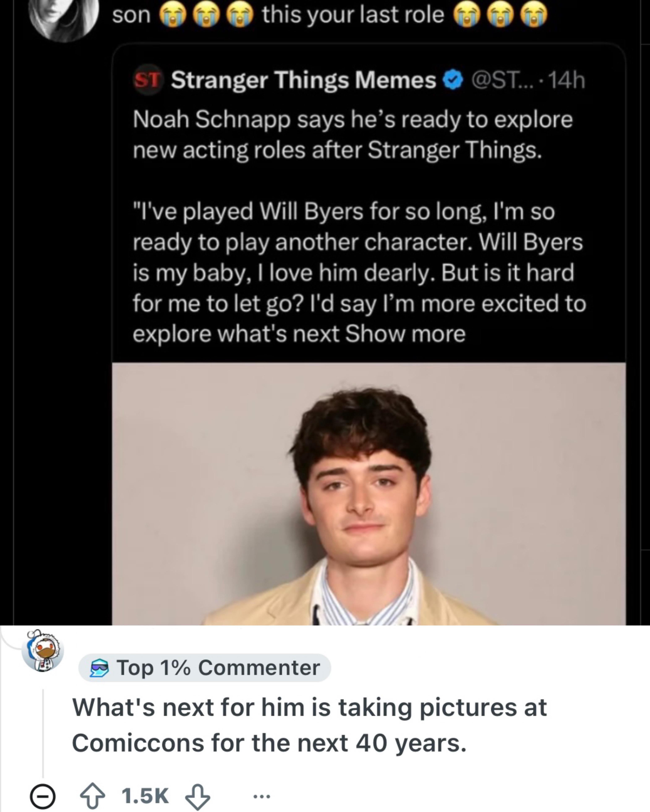Upvote the Comiccons comment
This screenshot has width=650, height=812.
(93, 796)
